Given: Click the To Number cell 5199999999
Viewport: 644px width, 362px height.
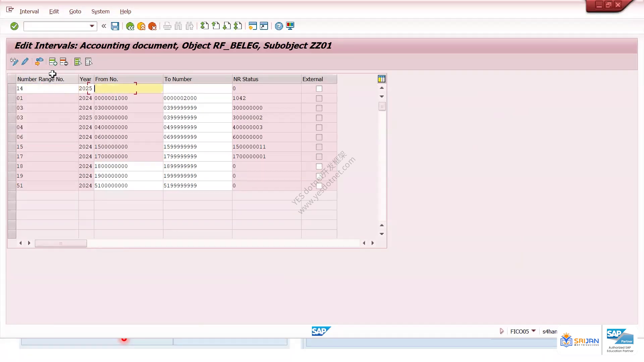Looking at the screenshot, I should pos(198,186).
